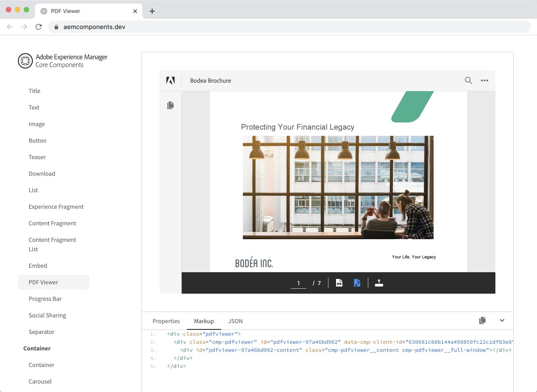This screenshot has height=392, width=537.
Task: Open the Download component page
Action: (x=42, y=173)
